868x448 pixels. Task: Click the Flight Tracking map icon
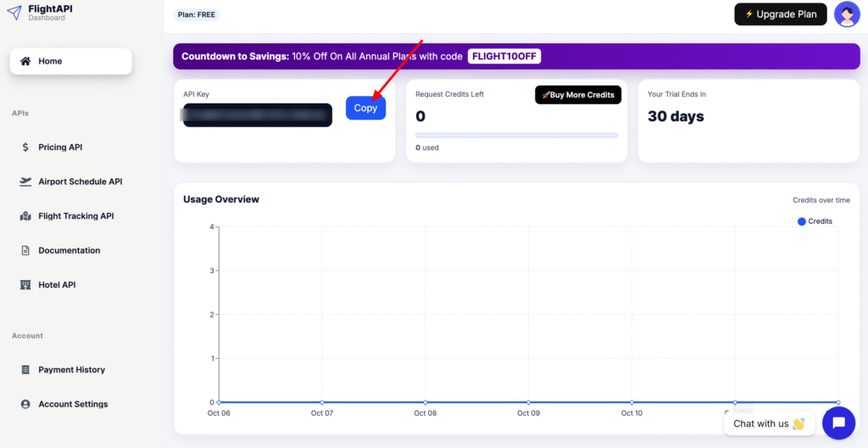[25, 216]
